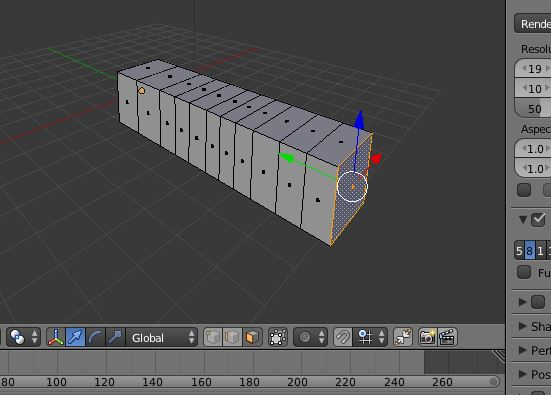Click the timeline area corner split widget
Viewport: 551px width, 395px height.
tap(499, 356)
